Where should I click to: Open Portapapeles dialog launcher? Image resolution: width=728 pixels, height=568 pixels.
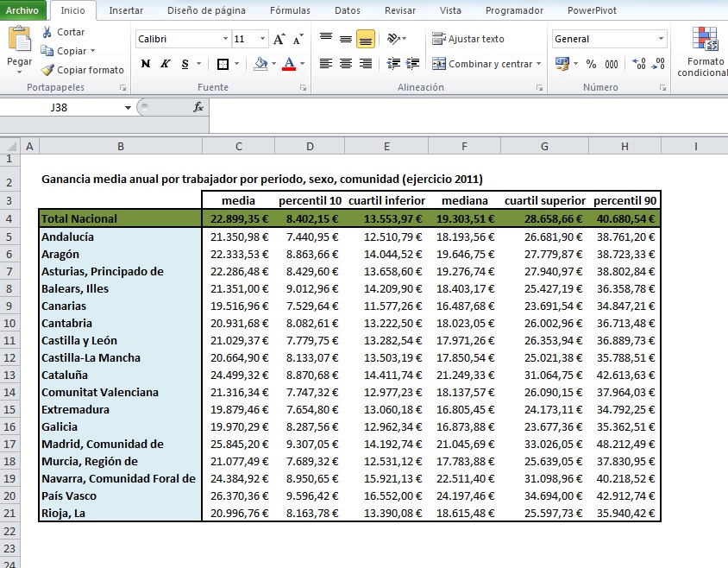coord(123,87)
